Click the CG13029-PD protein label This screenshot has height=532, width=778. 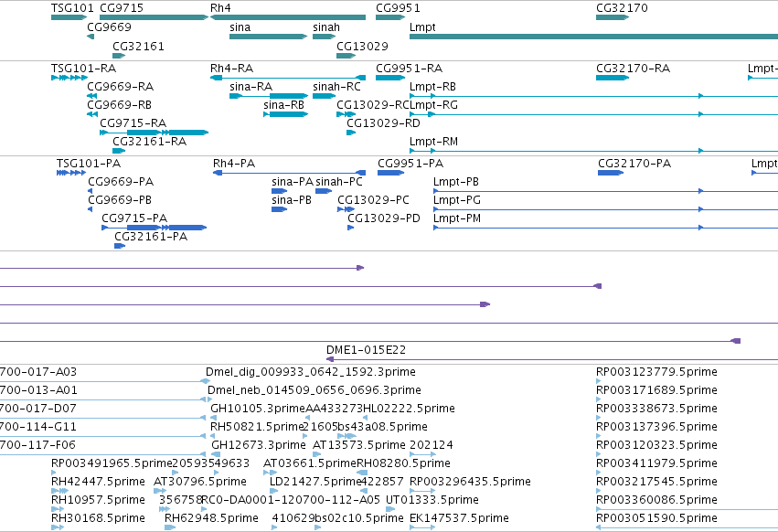pos(384,218)
